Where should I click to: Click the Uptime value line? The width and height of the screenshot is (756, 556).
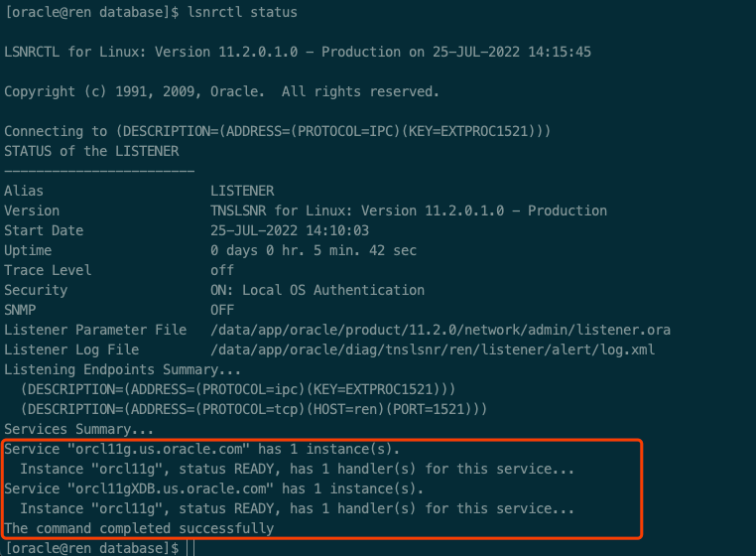(314, 250)
